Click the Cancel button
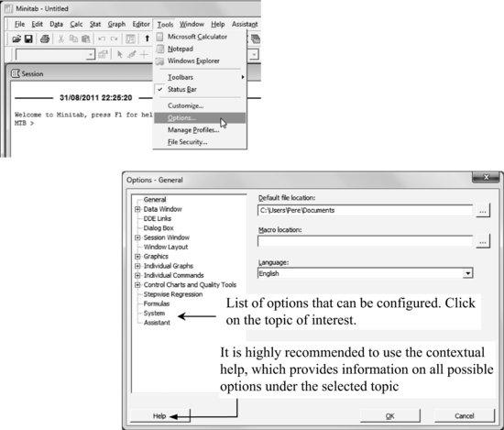 465,416
